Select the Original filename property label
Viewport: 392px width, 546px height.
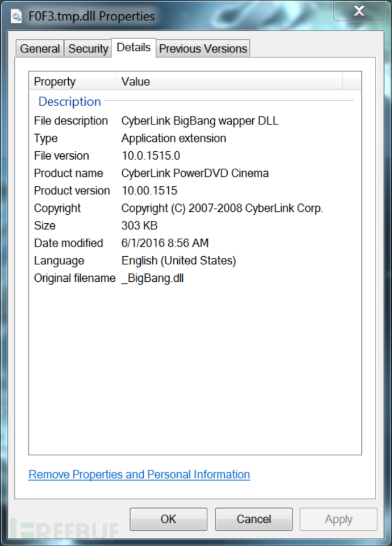[74, 278]
